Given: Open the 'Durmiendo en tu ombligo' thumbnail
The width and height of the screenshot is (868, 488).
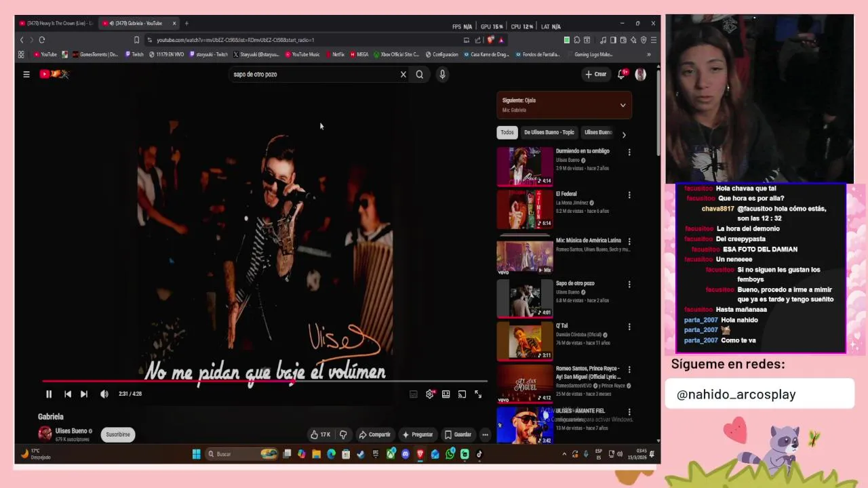Looking at the screenshot, I should coord(525,166).
